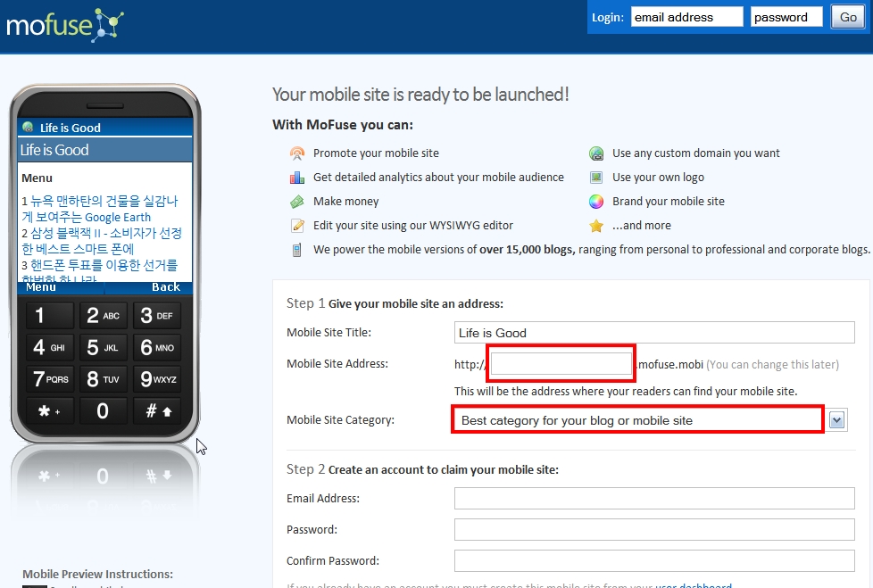
Task: Click the globe icon in phone title bar
Action: [x=28, y=128]
